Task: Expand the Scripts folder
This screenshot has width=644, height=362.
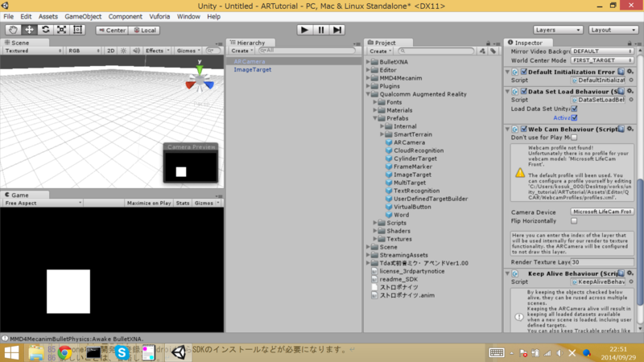Action: [x=375, y=223]
